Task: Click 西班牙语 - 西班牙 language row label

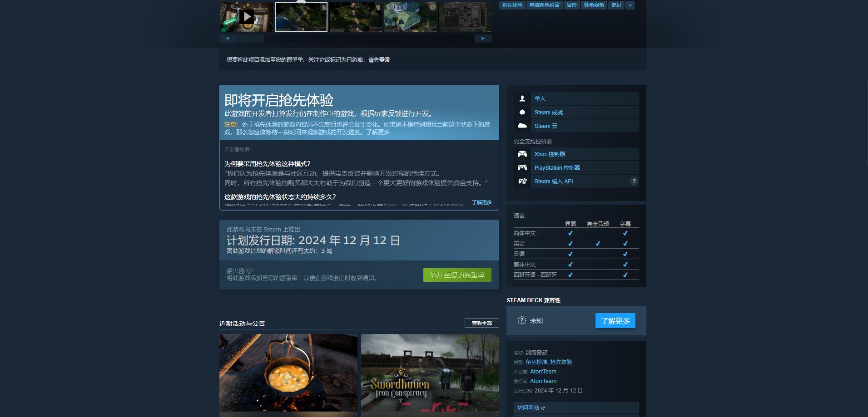Action: pos(535,275)
